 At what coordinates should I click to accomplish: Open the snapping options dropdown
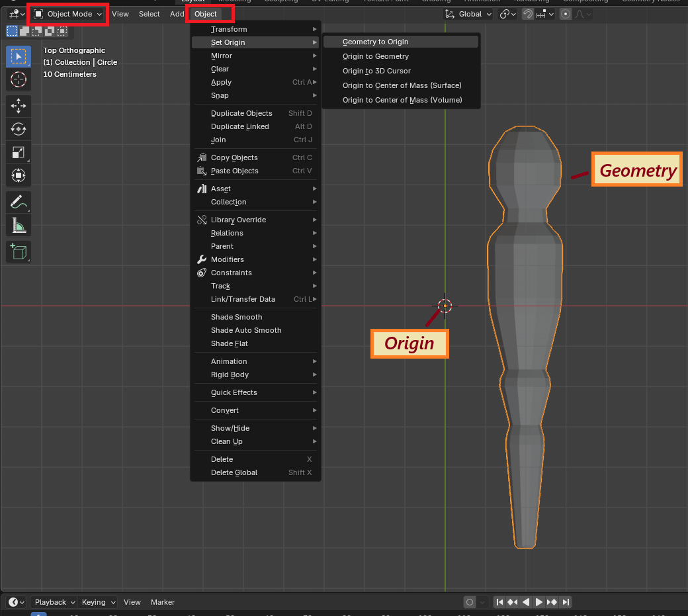[545, 14]
